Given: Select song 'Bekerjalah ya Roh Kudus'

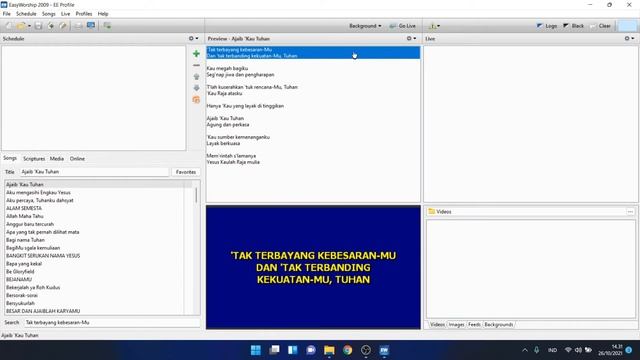Looking at the screenshot, I should (33, 287).
